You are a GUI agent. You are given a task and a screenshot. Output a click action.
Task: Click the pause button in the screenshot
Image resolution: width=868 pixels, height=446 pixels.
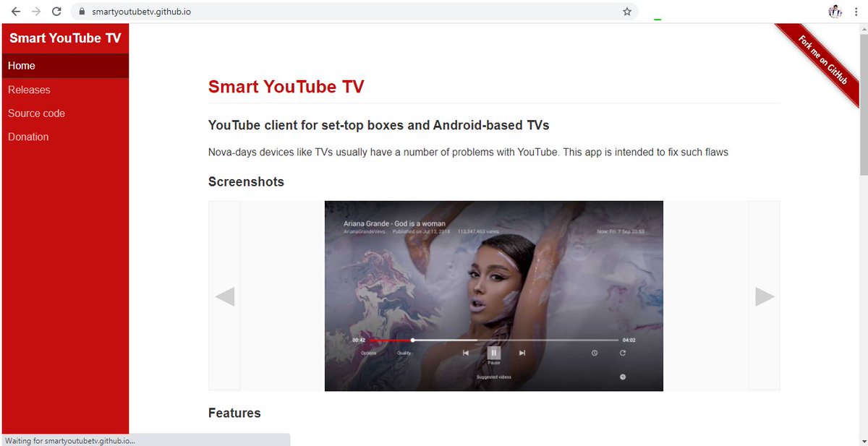[x=493, y=353]
